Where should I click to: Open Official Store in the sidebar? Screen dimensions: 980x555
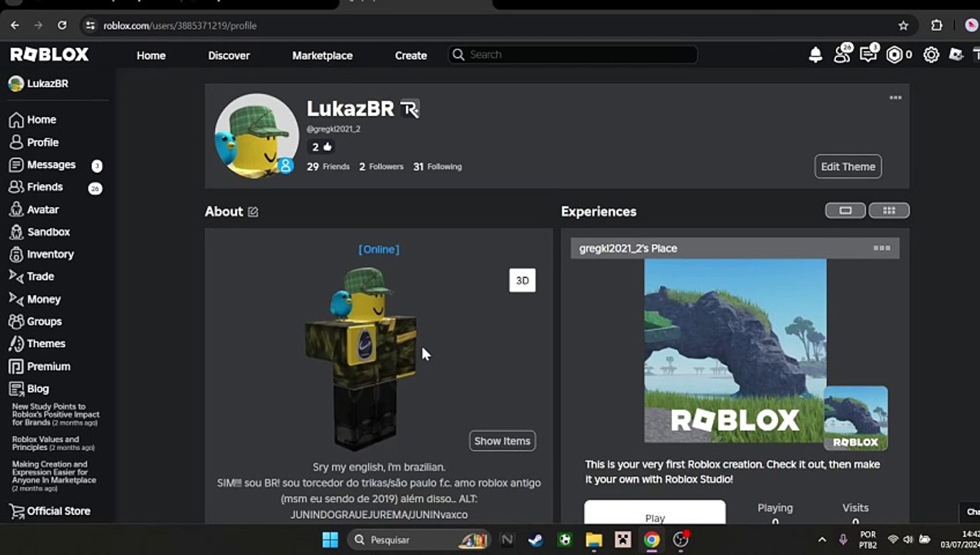point(49,511)
